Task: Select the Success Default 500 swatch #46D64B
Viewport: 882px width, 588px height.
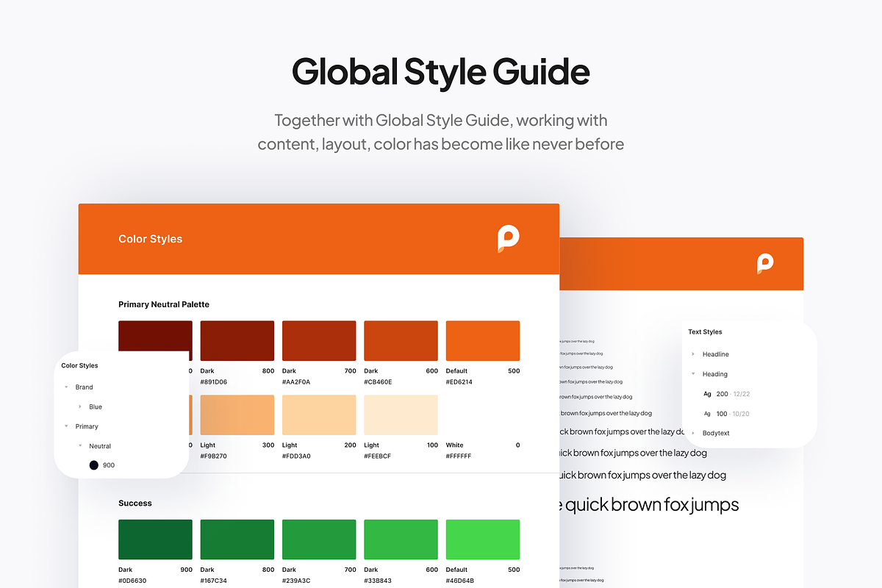Action: (x=483, y=539)
